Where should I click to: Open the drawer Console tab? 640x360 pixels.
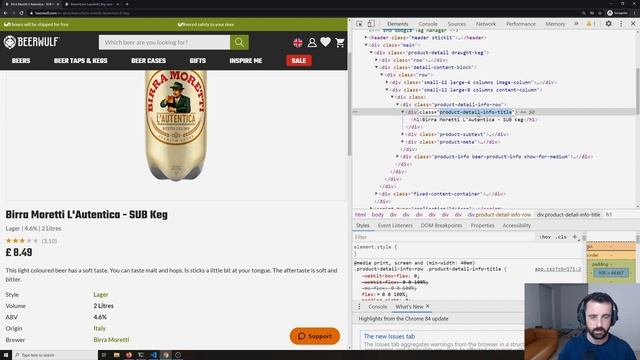pos(378,307)
